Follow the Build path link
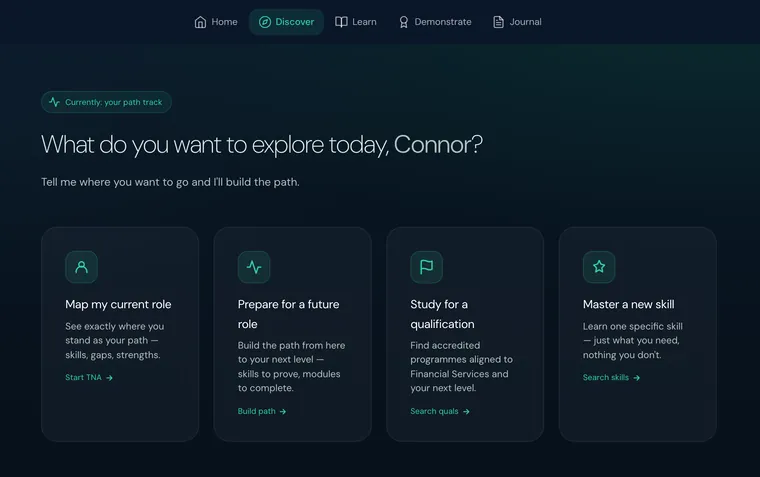The image size is (760, 477). 262,412
